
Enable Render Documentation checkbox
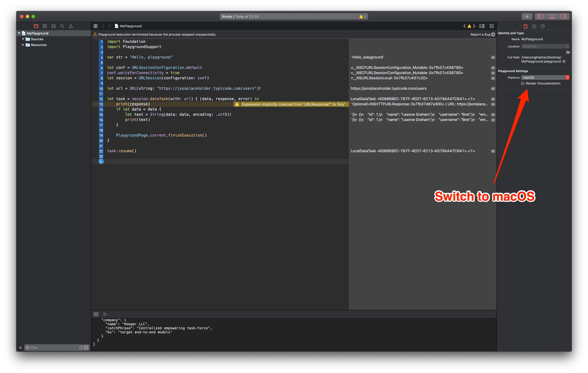[x=523, y=83]
